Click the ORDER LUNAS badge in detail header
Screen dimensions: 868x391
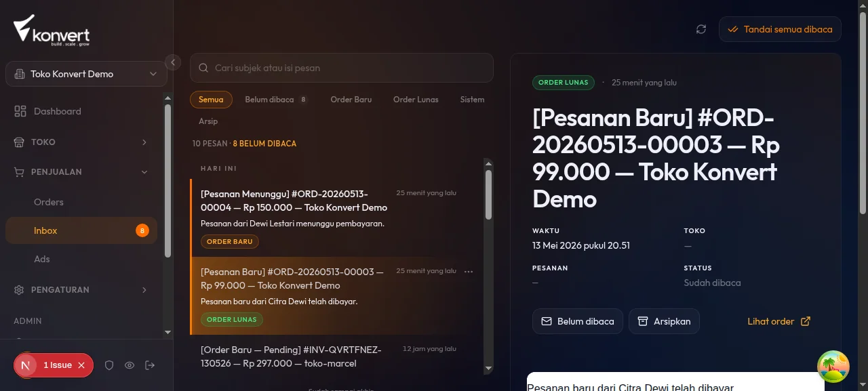pyautogui.click(x=563, y=83)
